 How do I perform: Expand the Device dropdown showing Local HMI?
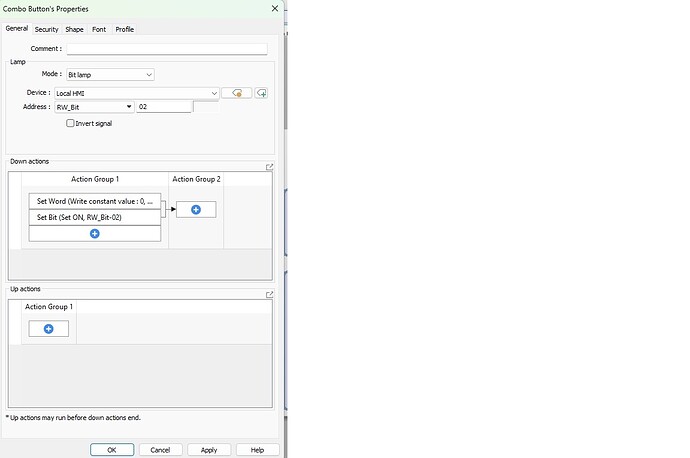(136, 93)
